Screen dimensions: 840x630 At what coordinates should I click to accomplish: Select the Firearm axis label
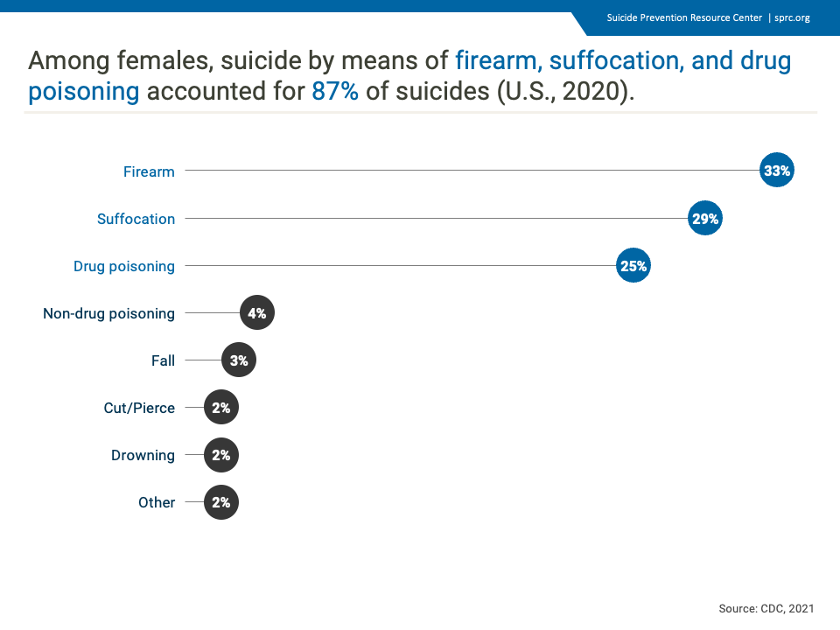click(149, 171)
